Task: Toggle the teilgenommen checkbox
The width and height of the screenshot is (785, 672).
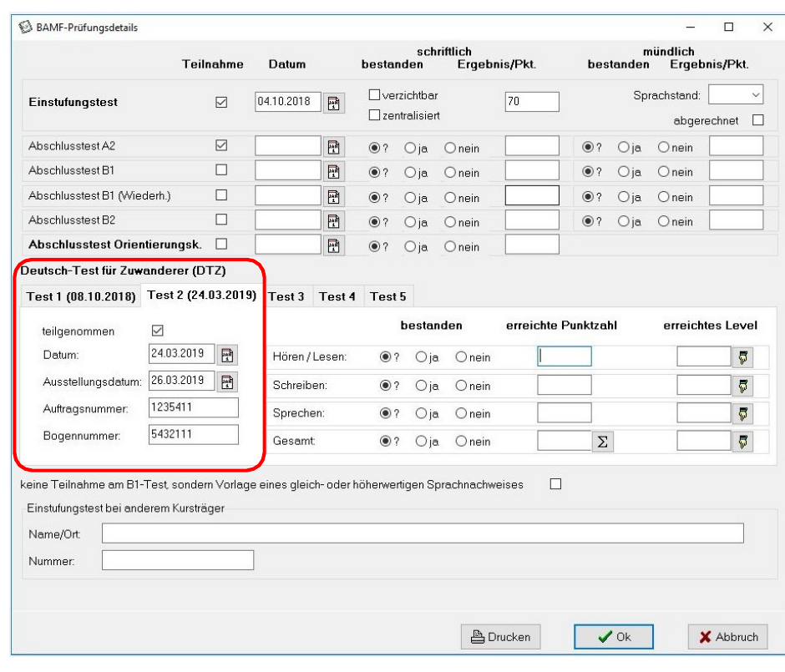Action: tap(158, 331)
